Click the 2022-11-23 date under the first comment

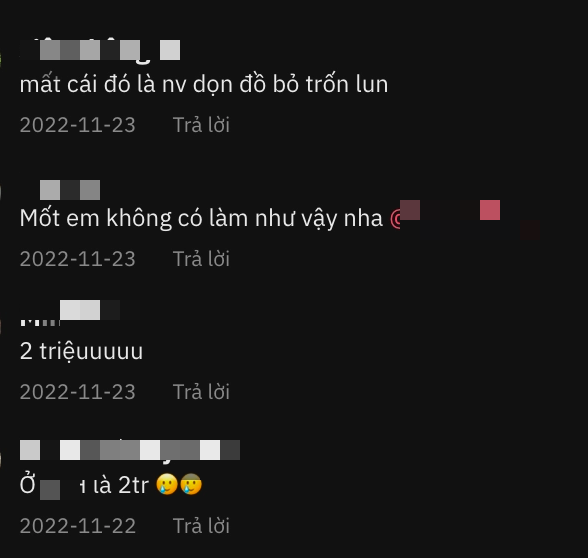point(78,125)
